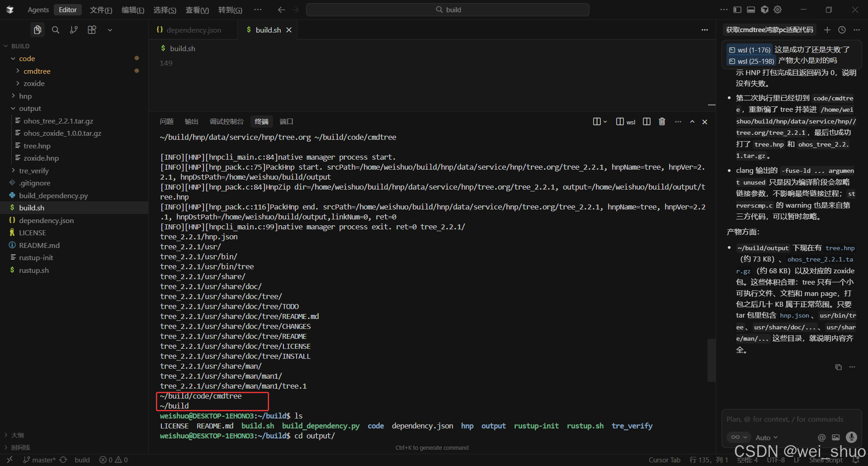Open the 文件(F) menu
The height and width of the screenshot is (466, 868).
click(x=101, y=10)
